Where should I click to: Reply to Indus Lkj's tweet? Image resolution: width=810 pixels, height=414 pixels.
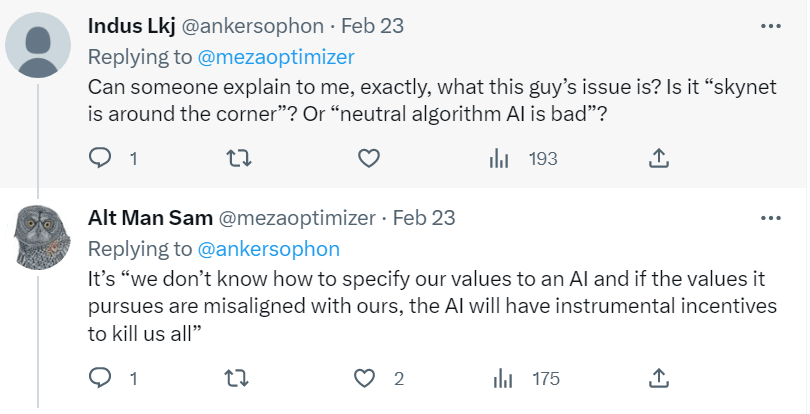100,158
